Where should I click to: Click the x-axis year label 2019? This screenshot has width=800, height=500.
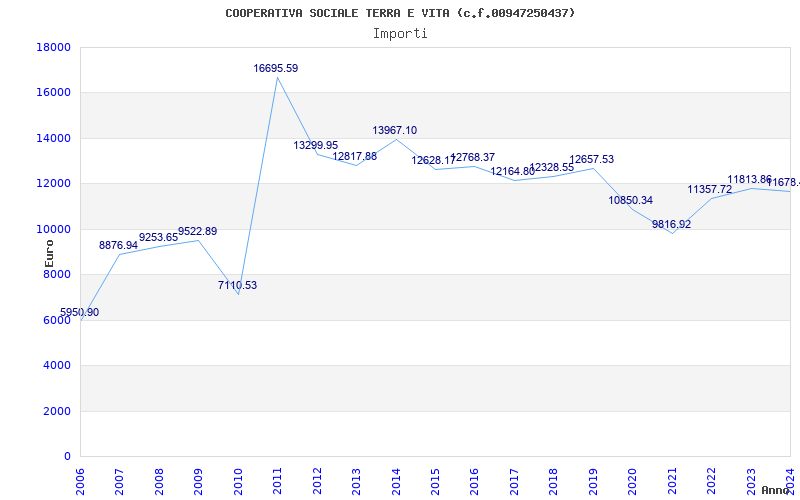click(593, 481)
